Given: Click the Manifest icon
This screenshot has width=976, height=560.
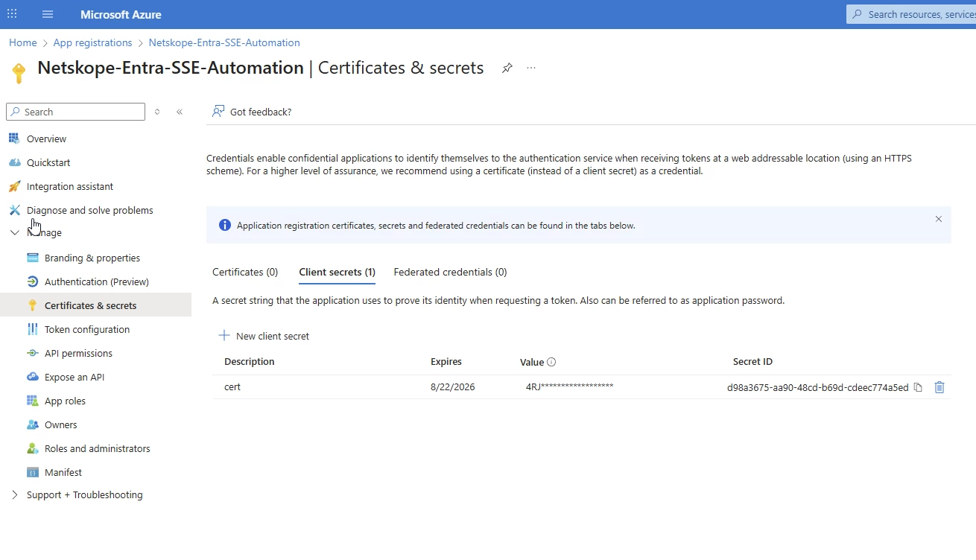Looking at the screenshot, I should [x=32, y=472].
